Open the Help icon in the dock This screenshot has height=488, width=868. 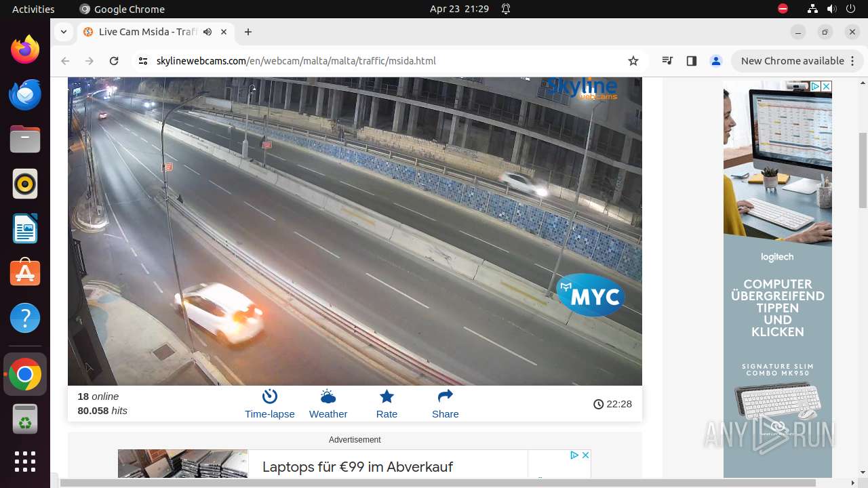click(25, 318)
